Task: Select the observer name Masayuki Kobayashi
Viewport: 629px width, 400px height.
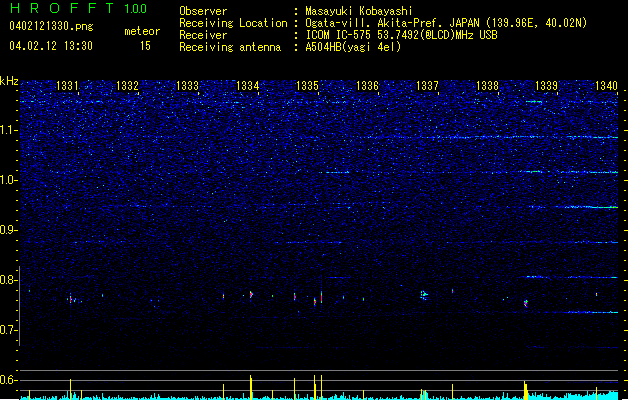Action: coord(359,11)
